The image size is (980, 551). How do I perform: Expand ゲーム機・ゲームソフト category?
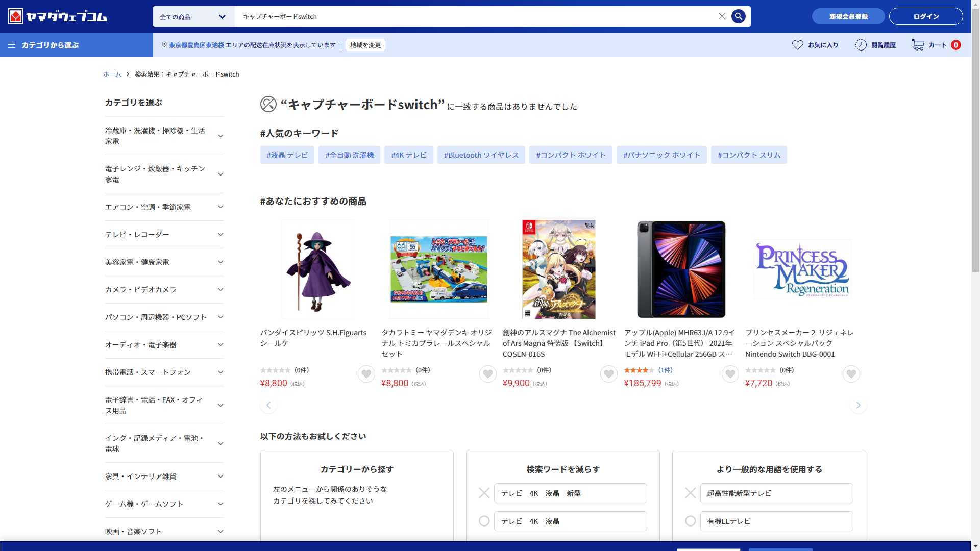[x=220, y=504]
